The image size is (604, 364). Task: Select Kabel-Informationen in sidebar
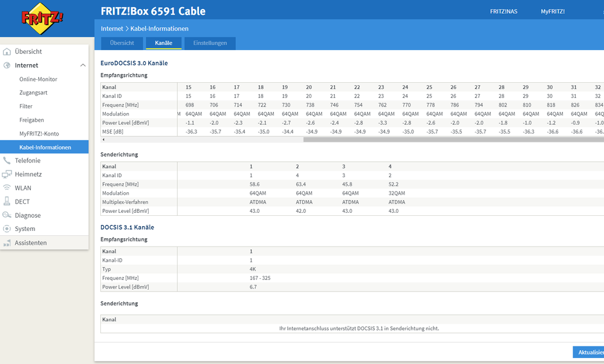[x=44, y=147]
